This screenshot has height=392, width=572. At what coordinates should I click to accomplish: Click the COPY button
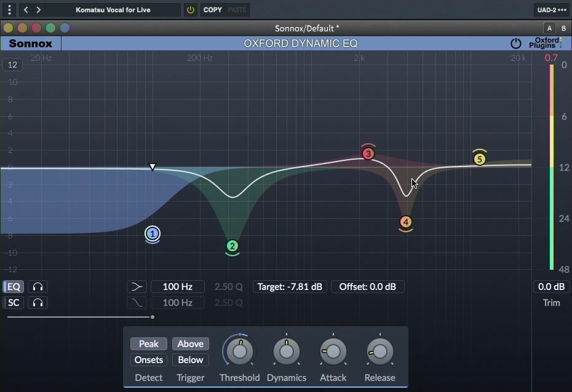(213, 10)
